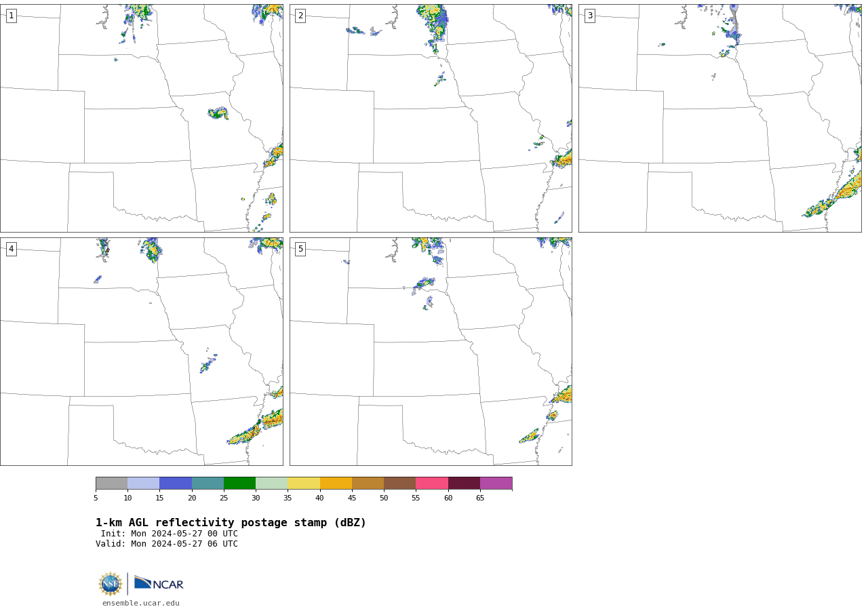Click the panel number 1 label box
Image resolution: width=868 pixels, height=611 pixels.
point(11,16)
